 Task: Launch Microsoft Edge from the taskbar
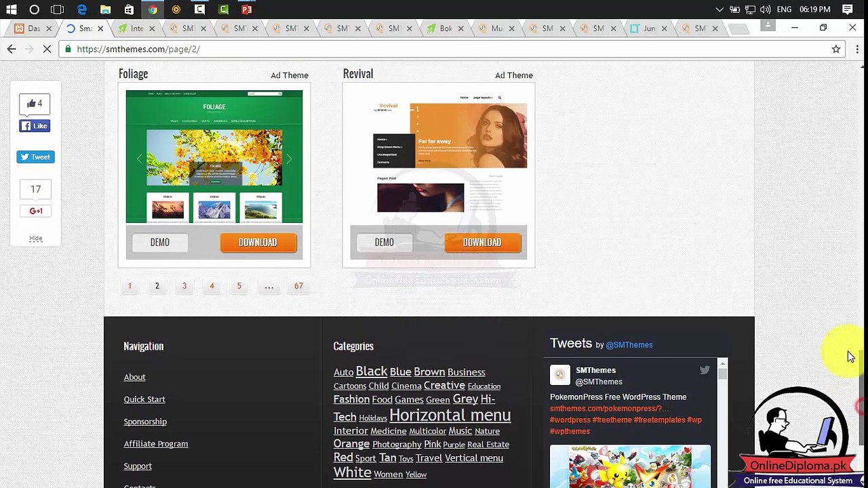[x=81, y=9]
